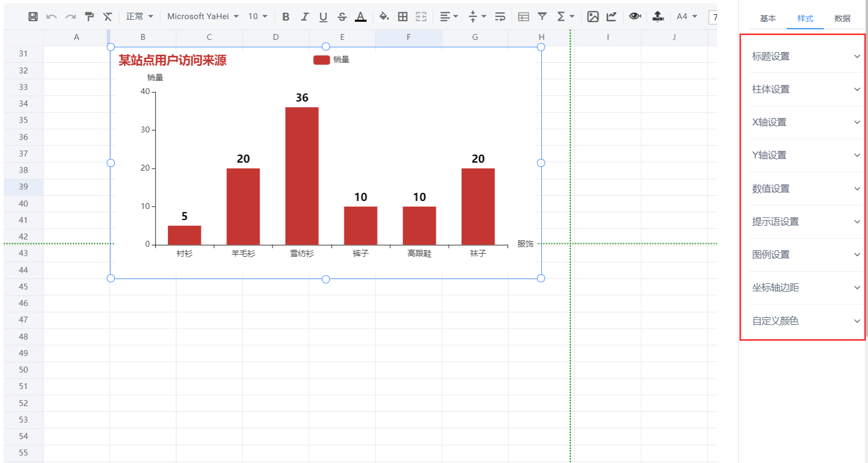Click the freeze rows table icon
This screenshot has height=463, width=868.
(x=523, y=16)
